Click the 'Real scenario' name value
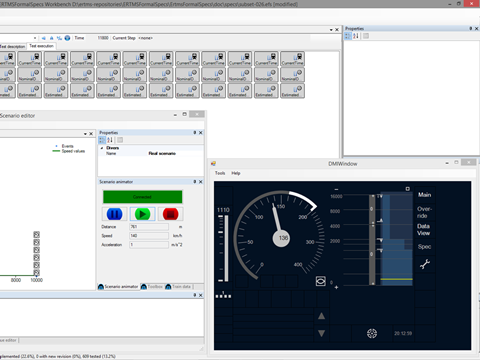 (162, 153)
